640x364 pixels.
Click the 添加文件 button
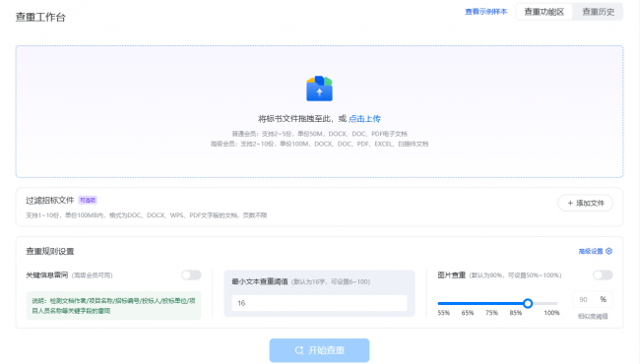(585, 203)
